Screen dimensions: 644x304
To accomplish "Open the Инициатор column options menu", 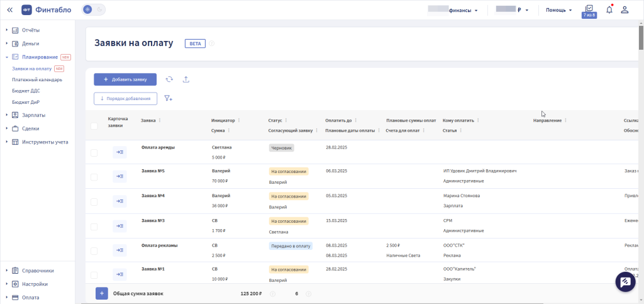I will (239, 120).
